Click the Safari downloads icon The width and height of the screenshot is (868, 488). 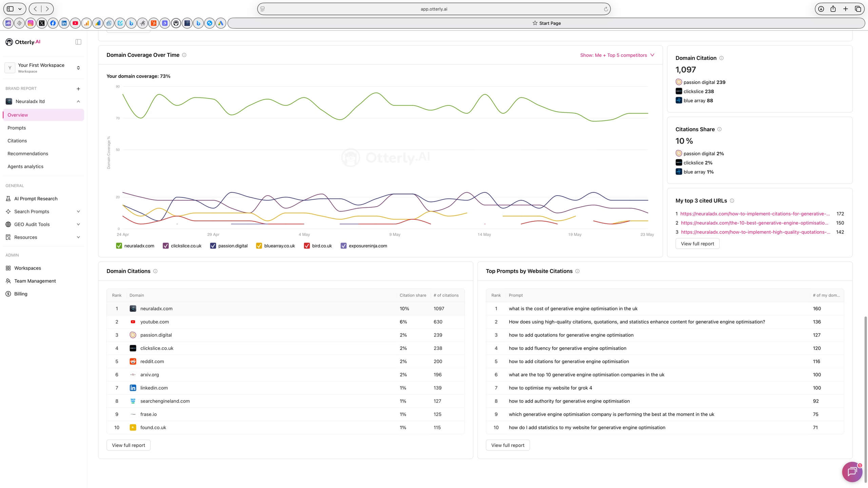point(821,9)
